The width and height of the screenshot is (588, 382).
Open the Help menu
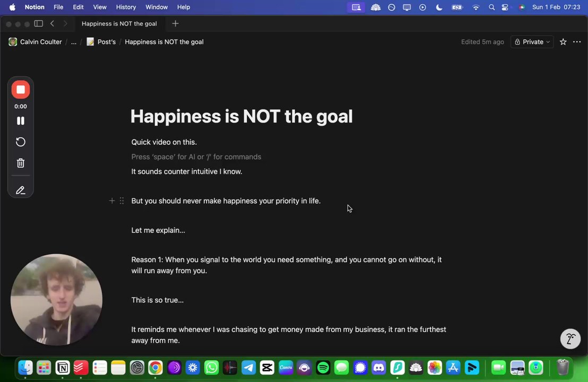[184, 7]
